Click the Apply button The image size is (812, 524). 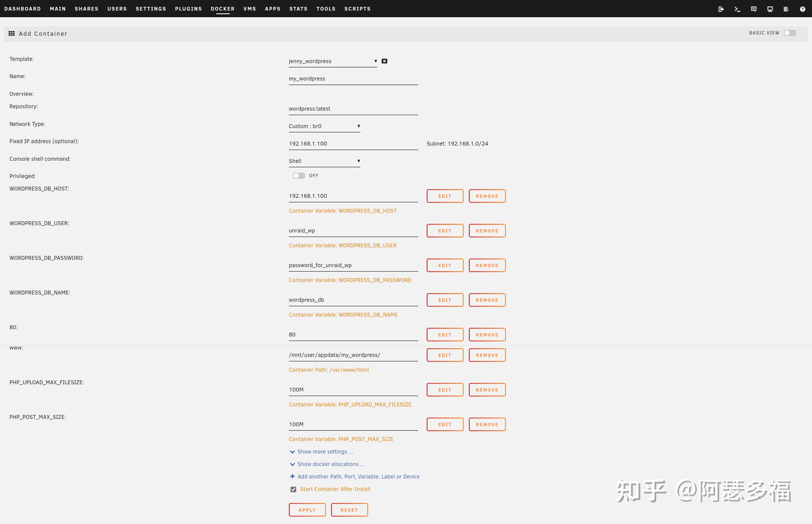point(307,510)
